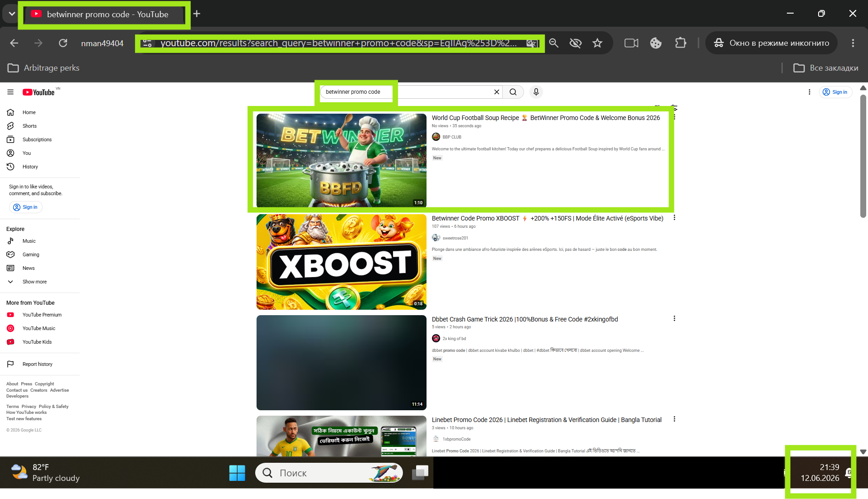Expand the tab search dropdown
The width and height of the screenshot is (868, 499).
click(12, 14)
